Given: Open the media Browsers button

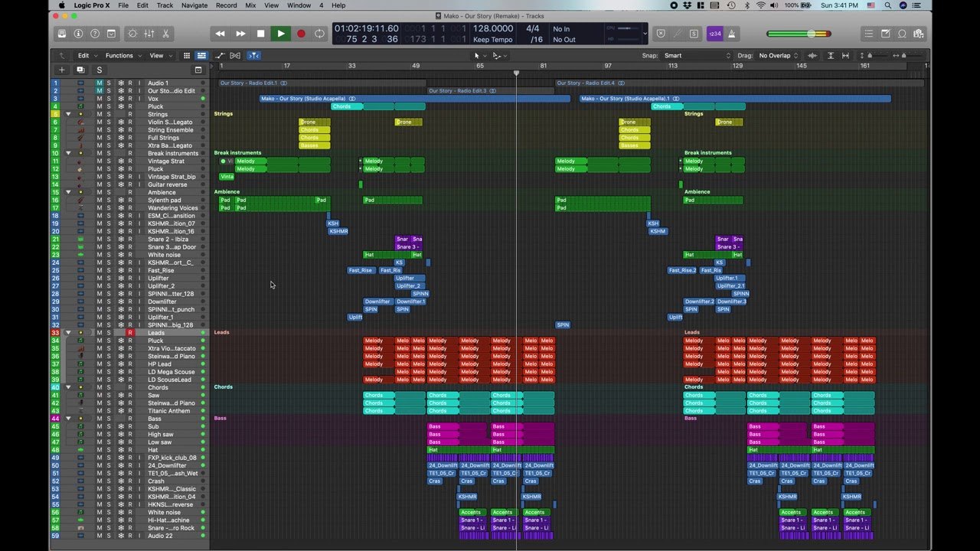Looking at the screenshot, I should click(918, 34).
